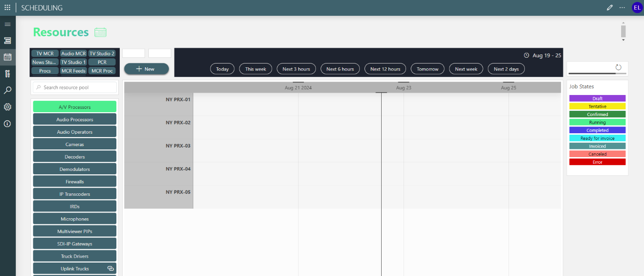
Task: Select the IP Transcoders resource pool
Action: (74, 194)
